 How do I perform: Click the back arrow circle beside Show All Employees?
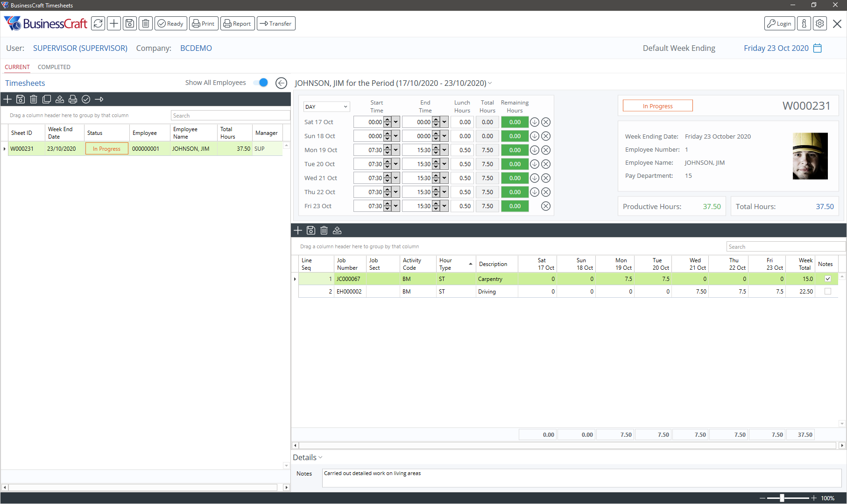281,83
